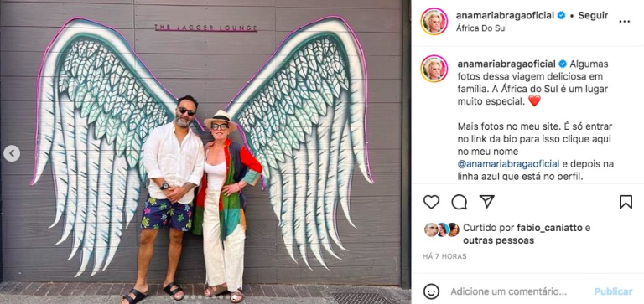This screenshot has height=304, width=644.
Task: Save post with bookmark icon
Action: [626, 202]
